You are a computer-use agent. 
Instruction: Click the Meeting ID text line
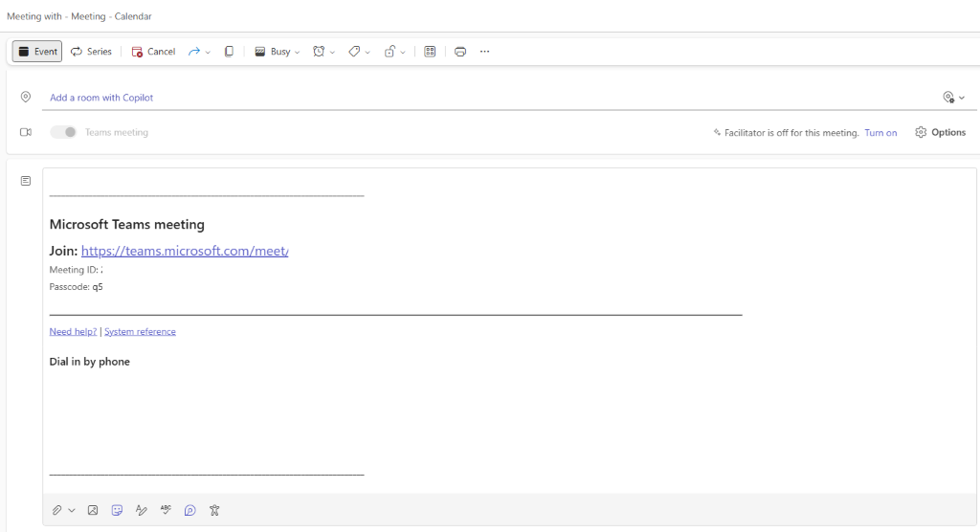coord(77,270)
